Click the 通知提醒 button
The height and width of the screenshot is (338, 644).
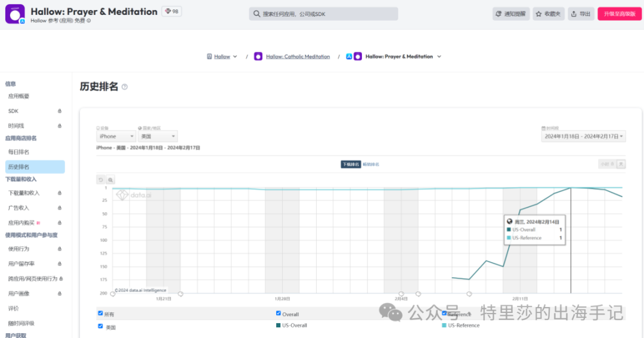(x=511, y=14)
